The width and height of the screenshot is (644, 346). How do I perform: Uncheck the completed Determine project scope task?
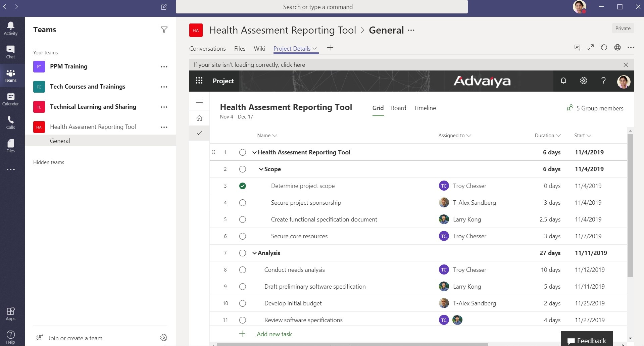243,186
